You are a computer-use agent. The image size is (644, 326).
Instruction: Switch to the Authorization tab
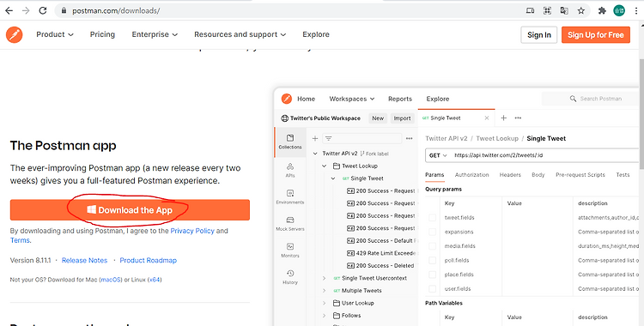(472, 175)
